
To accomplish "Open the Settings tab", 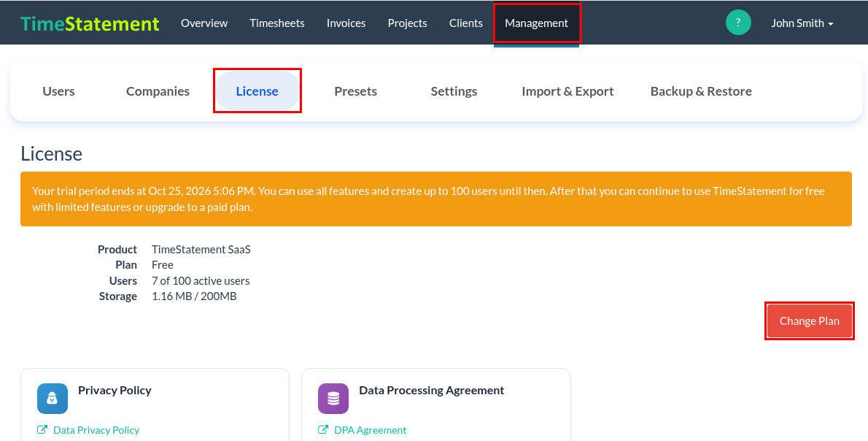I will (x=454, y=91).
